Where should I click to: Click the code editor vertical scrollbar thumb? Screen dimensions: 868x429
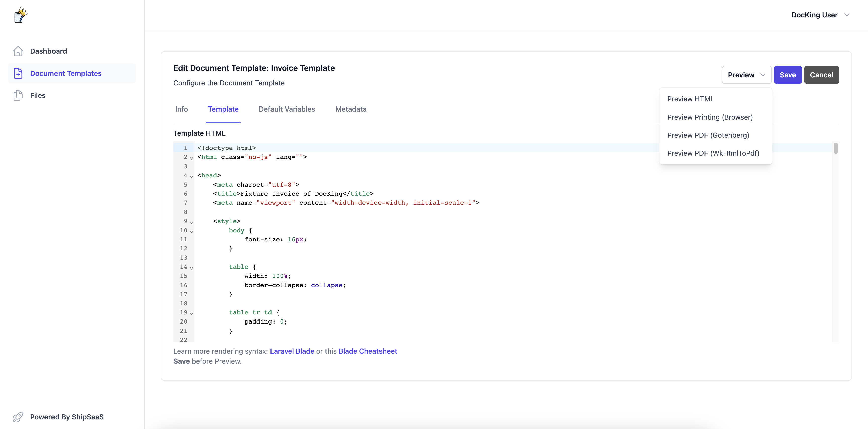point(836,149)
